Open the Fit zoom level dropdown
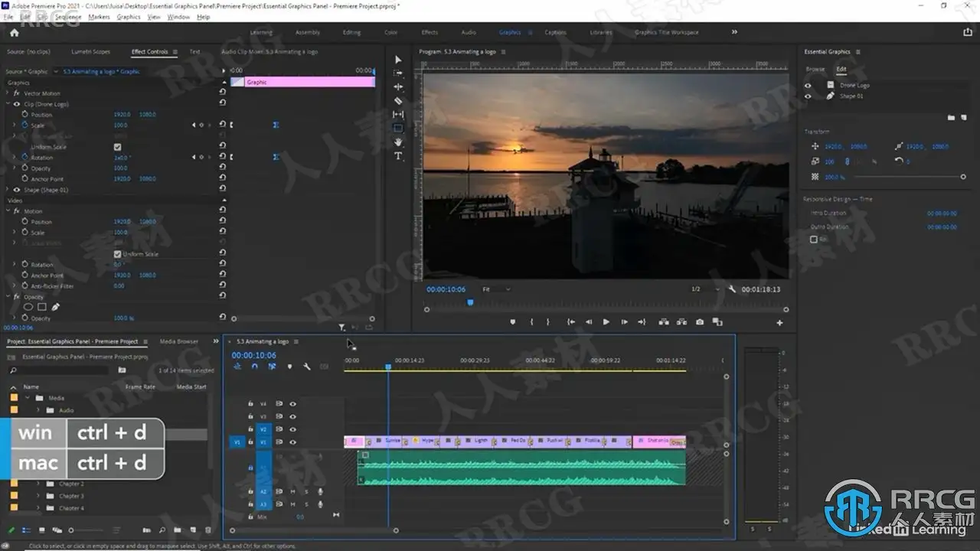980x551 pixels. coord(496,290)
